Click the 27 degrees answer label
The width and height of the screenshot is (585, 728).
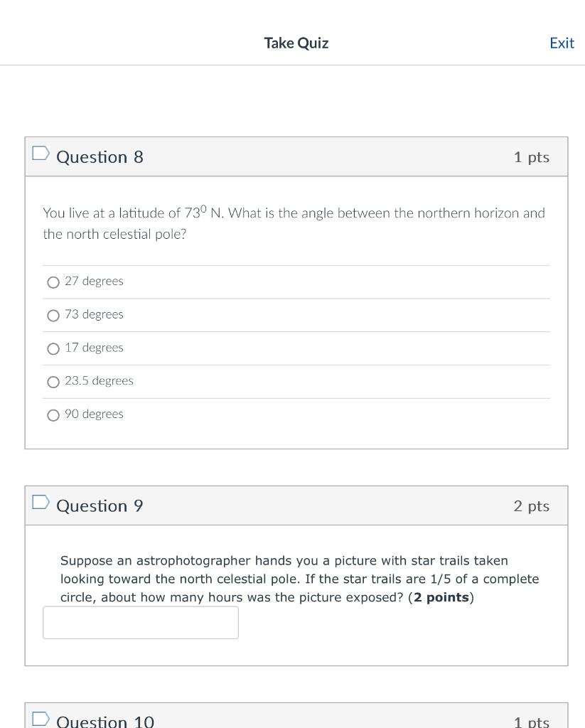point(95,282)
